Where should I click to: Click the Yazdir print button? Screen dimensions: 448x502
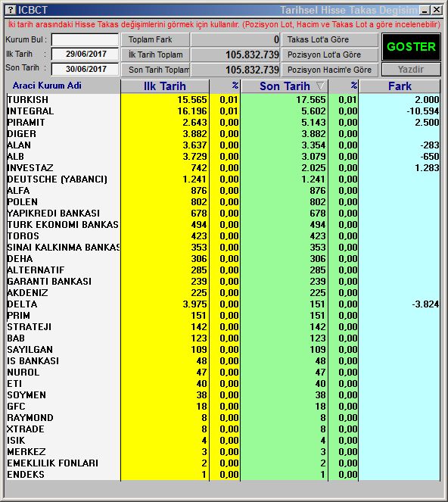(411, 70)
